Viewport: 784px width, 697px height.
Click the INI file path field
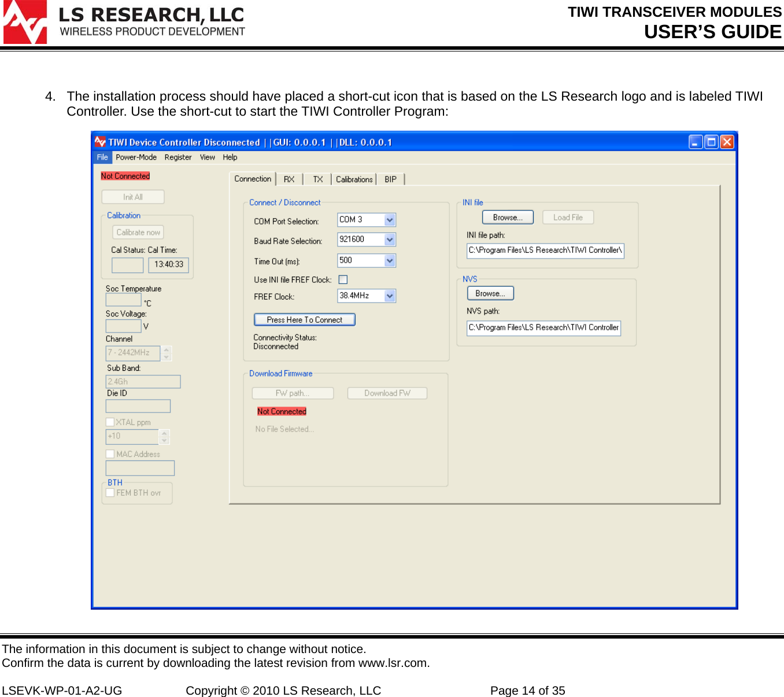click(x=545, y=250)
